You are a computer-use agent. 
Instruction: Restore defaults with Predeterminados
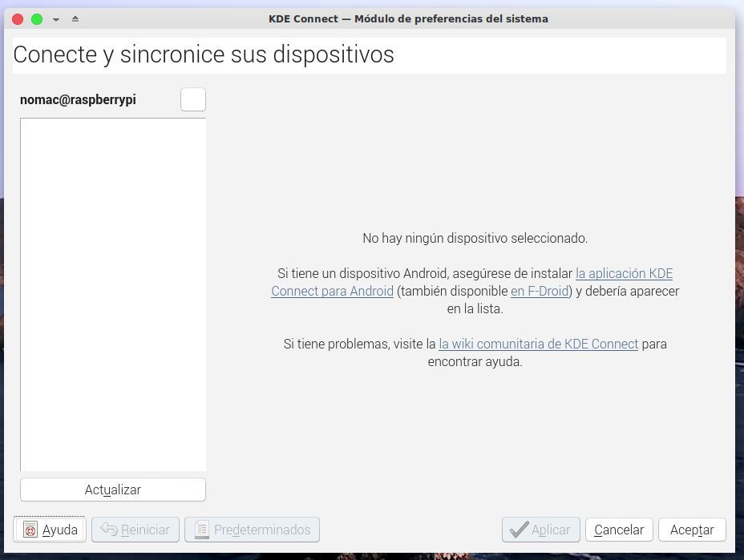[x=252, y=530]
